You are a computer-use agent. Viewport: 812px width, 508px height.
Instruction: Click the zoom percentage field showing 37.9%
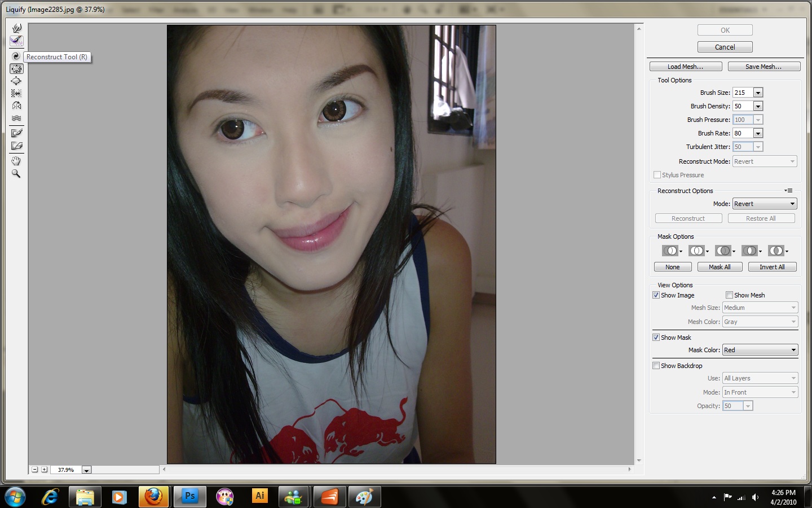click(x=66, y=470)
